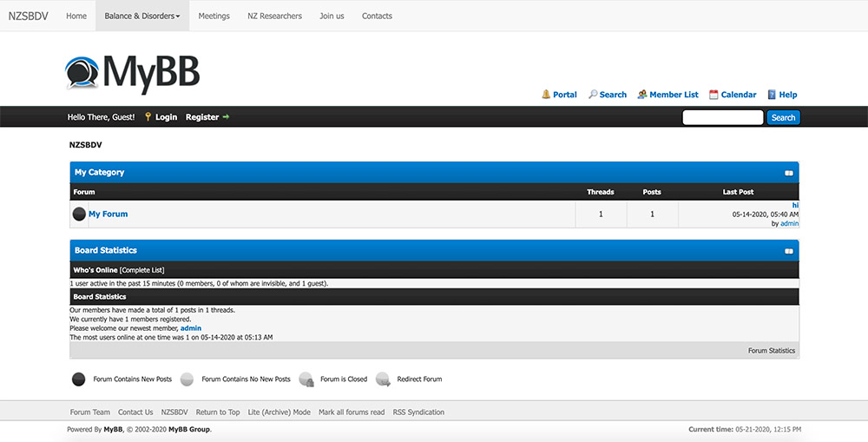Expand the Balance & Disorders dropdown
The width and height of the screenshot is (868, 442).
click(x=142, y=16)
